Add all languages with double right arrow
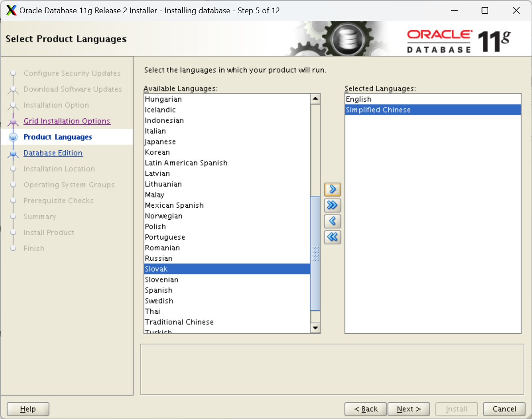This screenshot has height=419, width=532. (x=333, y=206)
